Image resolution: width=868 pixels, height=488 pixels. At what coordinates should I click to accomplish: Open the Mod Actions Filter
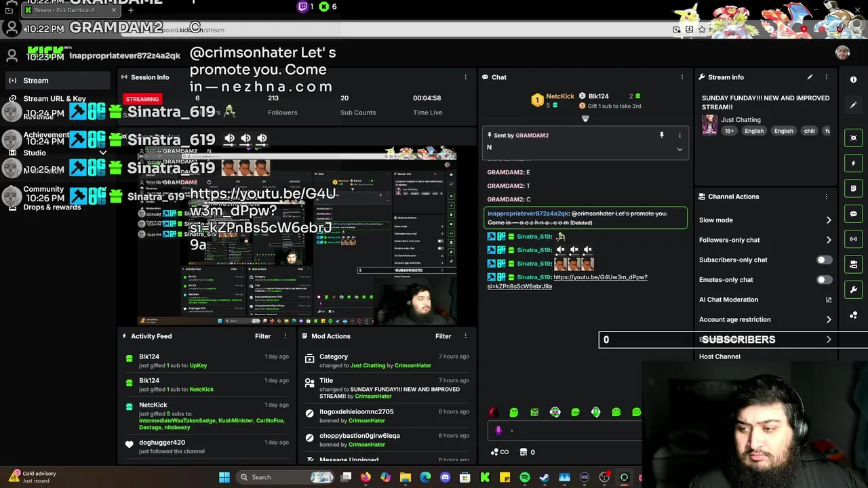tap(443, 336)
